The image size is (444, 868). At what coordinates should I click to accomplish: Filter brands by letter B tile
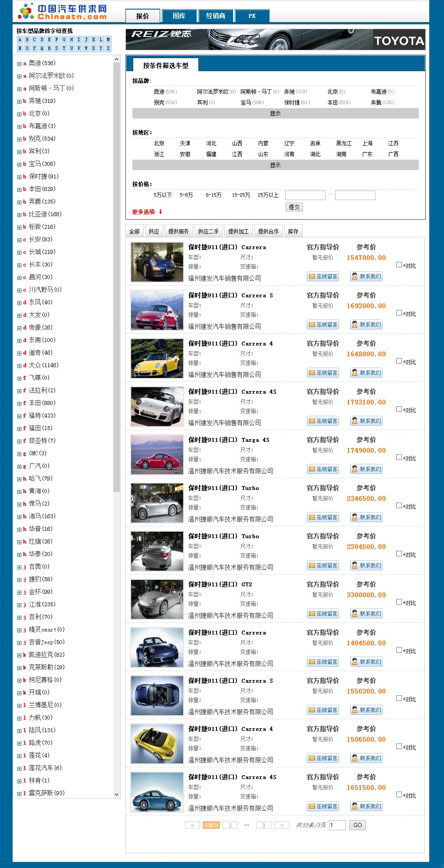tap(27, 39)
